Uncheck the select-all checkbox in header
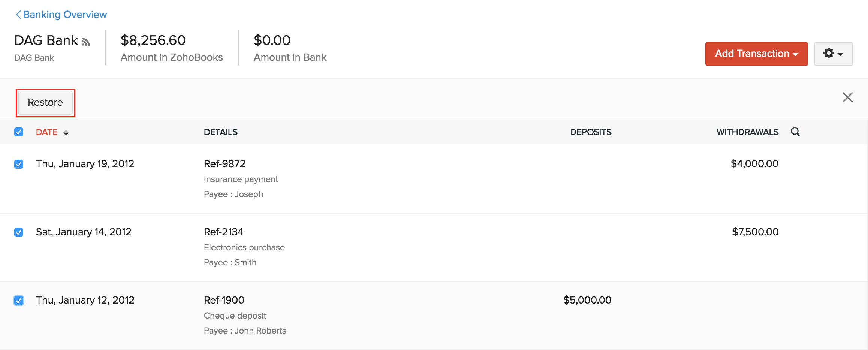The image size is (868, 350). (18, 132)
